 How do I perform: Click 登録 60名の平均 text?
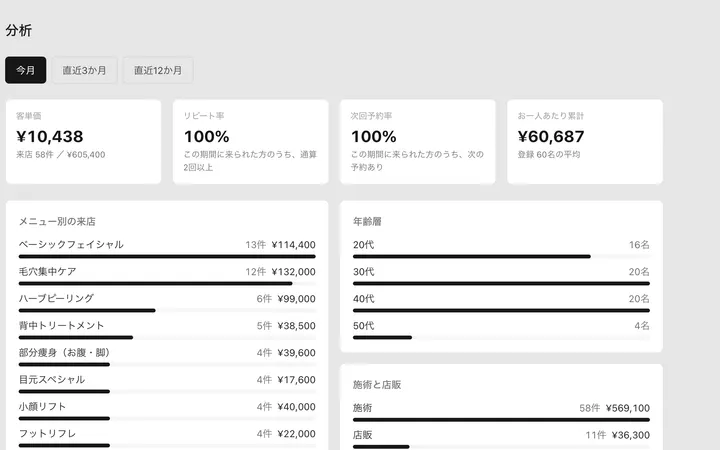click(x=549, y=155)
